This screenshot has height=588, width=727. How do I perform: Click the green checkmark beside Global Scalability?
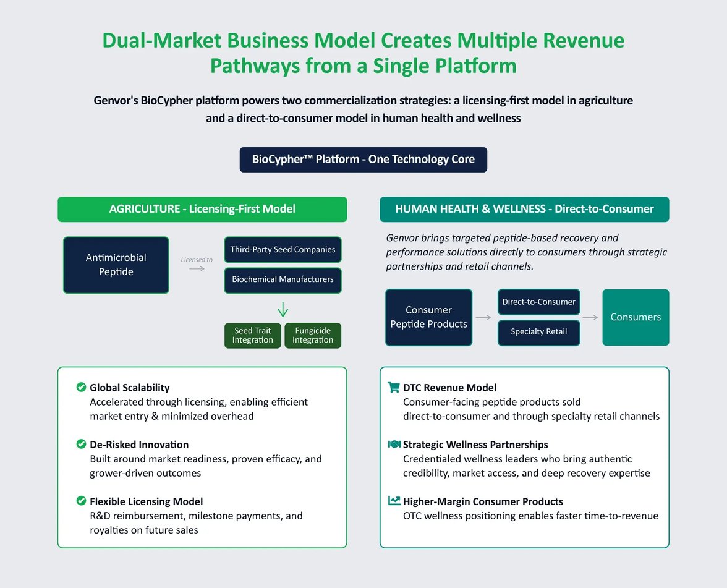coord(81,387)
